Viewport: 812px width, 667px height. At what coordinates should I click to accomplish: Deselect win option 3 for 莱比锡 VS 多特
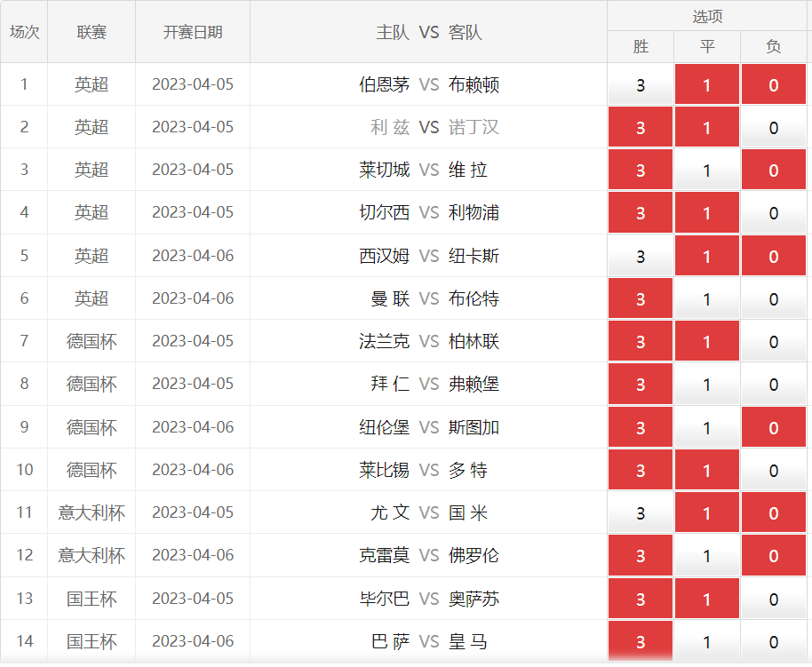641,470
